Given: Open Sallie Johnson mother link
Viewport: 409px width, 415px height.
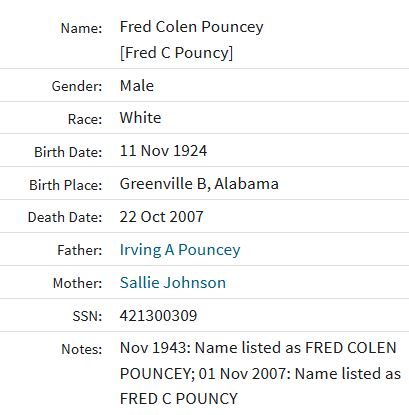Looking at the screenshot, I should (x=173, y=283).
